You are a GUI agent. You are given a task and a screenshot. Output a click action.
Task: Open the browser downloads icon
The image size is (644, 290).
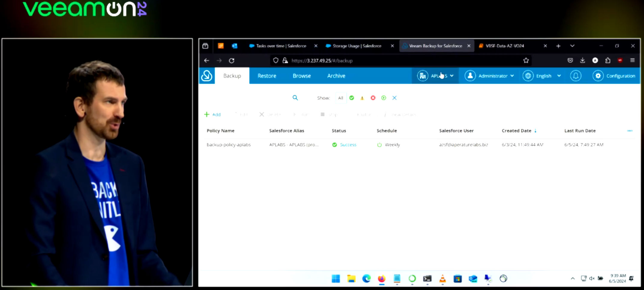tap(582, 61)
